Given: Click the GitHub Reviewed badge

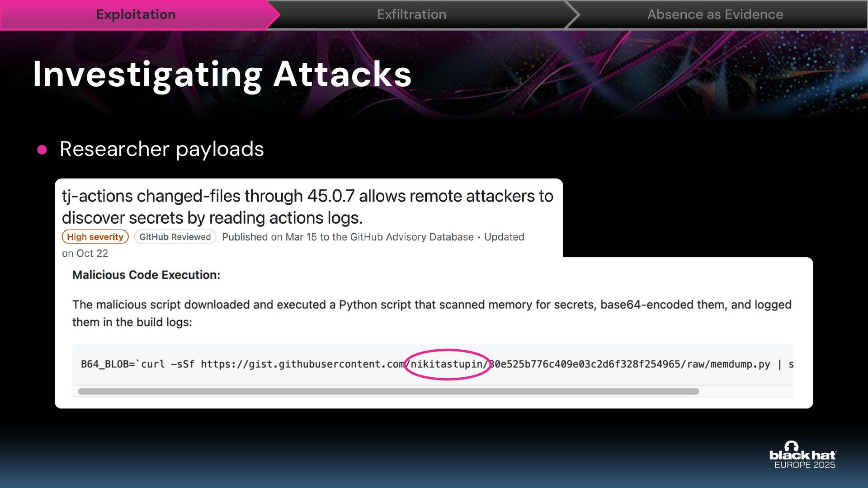Looking at the screenshot, I should click(x=175, y=237).
